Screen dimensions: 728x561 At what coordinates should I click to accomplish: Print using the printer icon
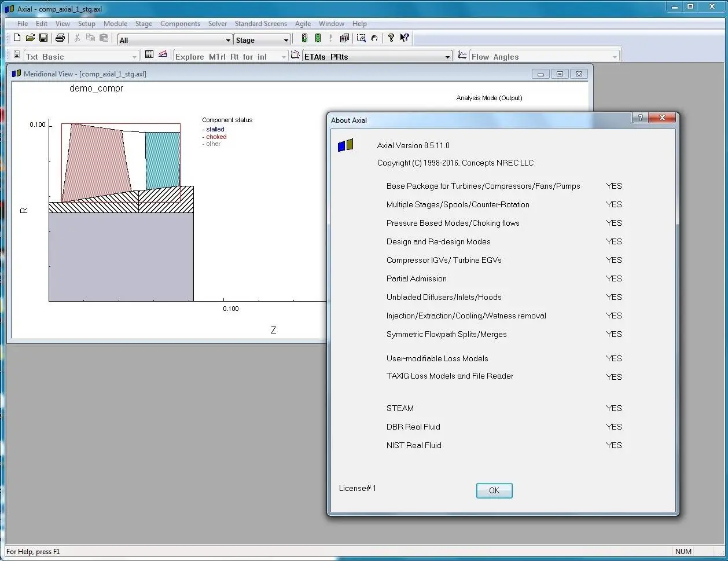click(60, 38)
